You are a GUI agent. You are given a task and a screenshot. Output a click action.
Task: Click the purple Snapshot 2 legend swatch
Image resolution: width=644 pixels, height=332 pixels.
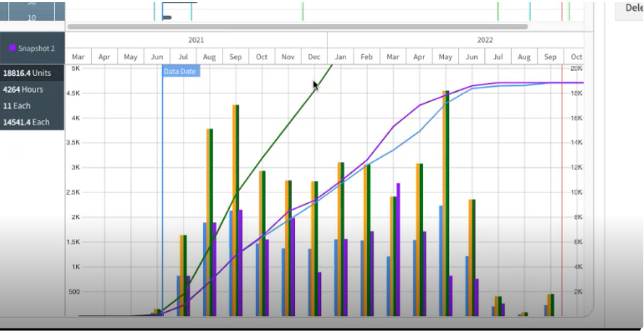[x=13, y=48]
